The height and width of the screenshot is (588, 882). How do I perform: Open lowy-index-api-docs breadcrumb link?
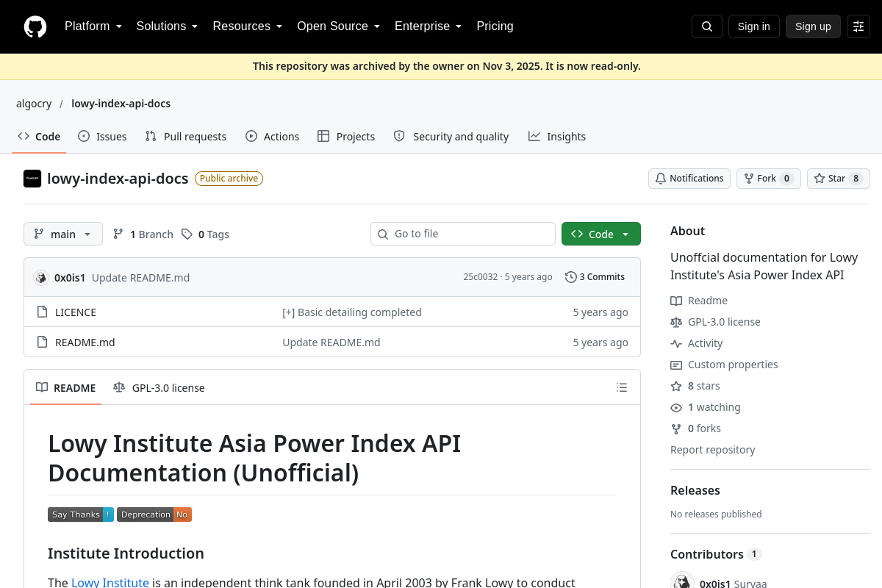121,104
